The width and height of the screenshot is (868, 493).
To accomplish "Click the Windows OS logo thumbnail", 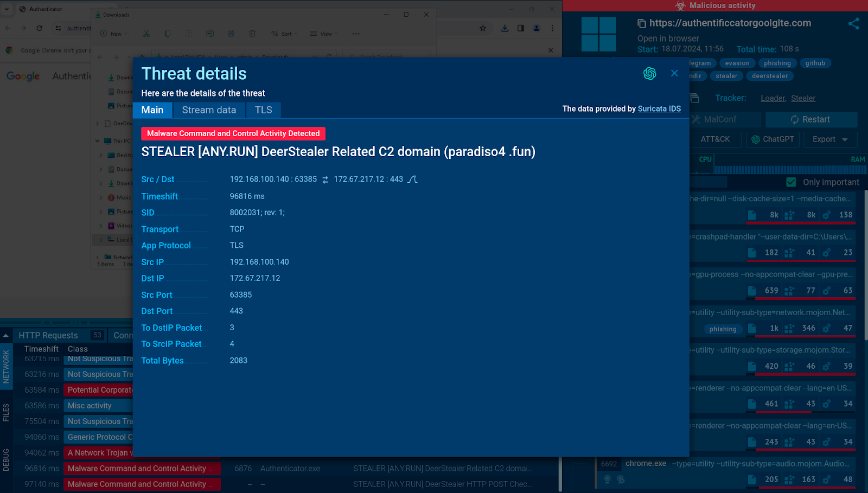I will coord(598,34).
